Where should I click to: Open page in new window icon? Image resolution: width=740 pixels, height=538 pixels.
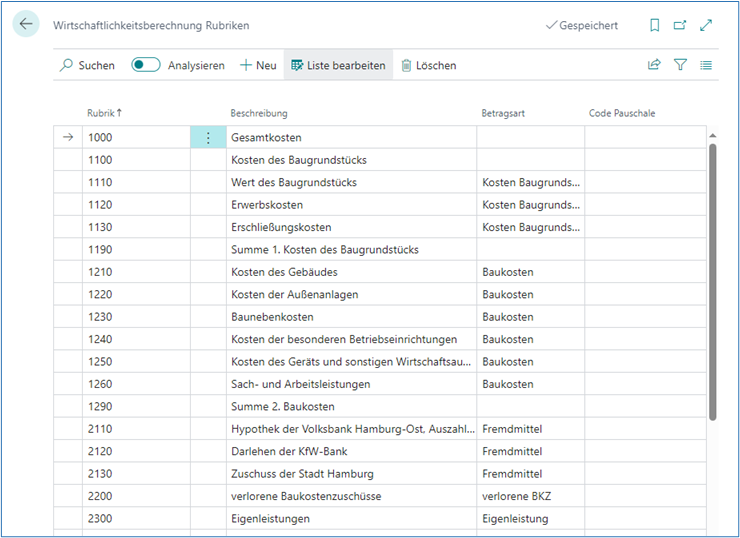pos(680,25)
